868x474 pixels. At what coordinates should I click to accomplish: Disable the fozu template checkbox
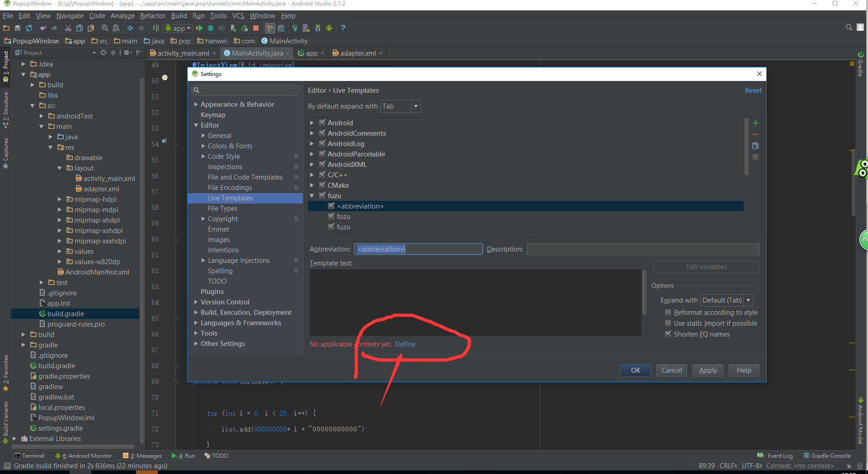(331, 216)
